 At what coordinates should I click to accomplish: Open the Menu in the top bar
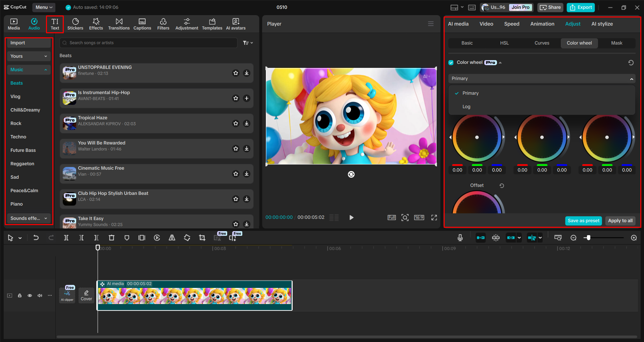(x=44, y=7)
